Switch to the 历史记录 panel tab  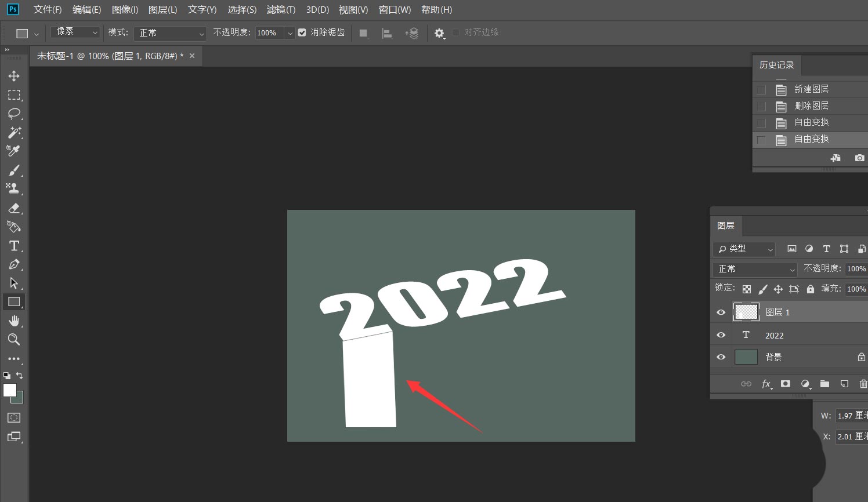click(x=776, y=65)
